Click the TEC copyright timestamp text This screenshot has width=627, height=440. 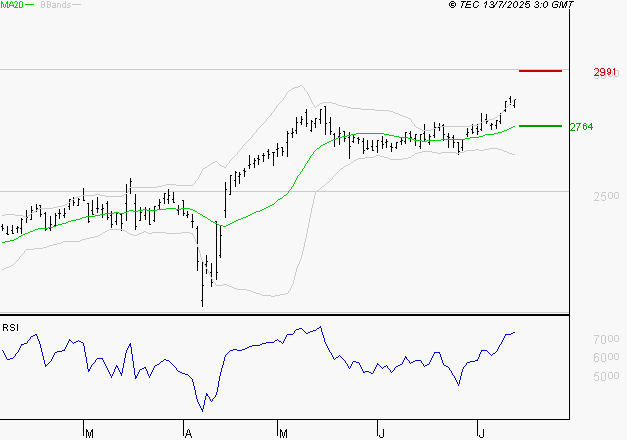click(x=511, y=4)
